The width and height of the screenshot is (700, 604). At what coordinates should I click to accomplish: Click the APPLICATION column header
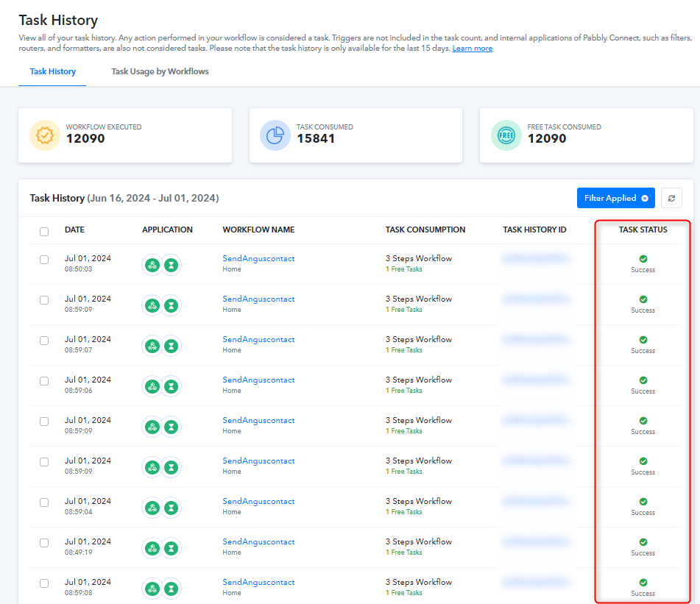point(167,230)
